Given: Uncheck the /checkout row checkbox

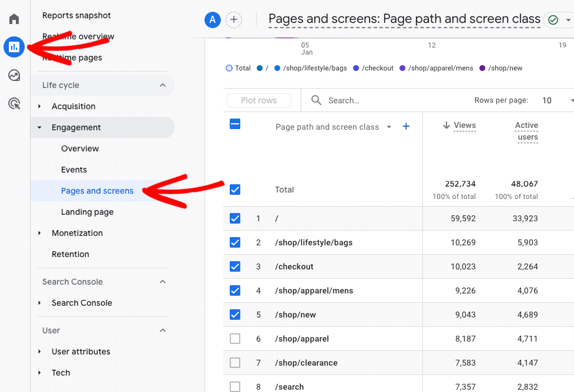Looking at the screenshot, I should [235, 266].
